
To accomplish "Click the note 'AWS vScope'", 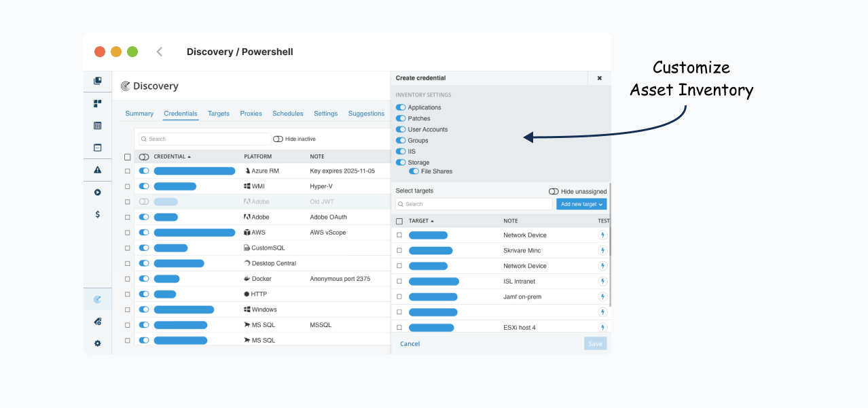I will click(x=328, y=233).
